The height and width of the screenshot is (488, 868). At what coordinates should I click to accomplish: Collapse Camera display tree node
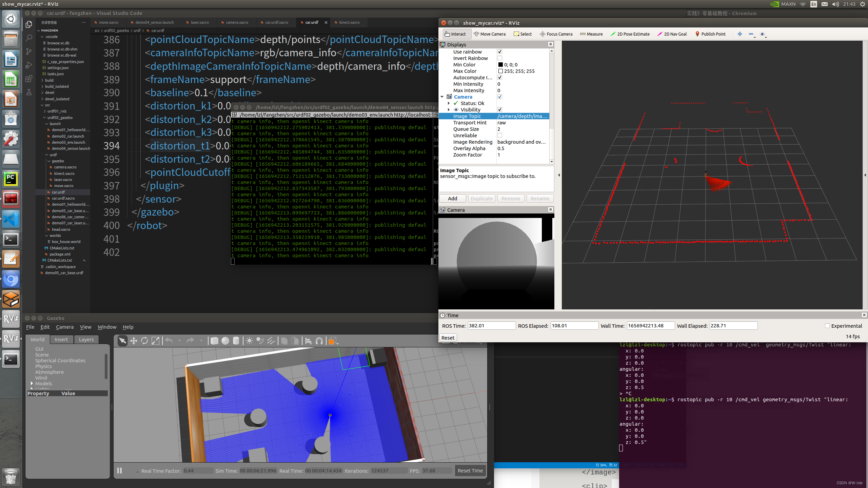tap(442, 97)
